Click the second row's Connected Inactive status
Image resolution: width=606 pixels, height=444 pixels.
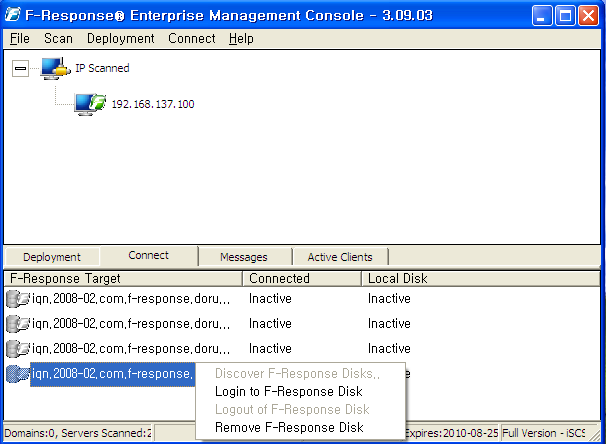tap(270, 324)
